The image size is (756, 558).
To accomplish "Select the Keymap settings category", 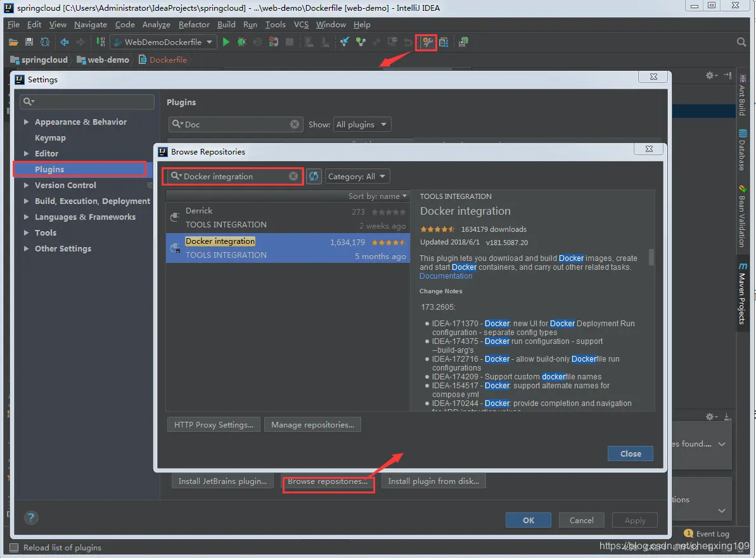I will click(50, 138).
